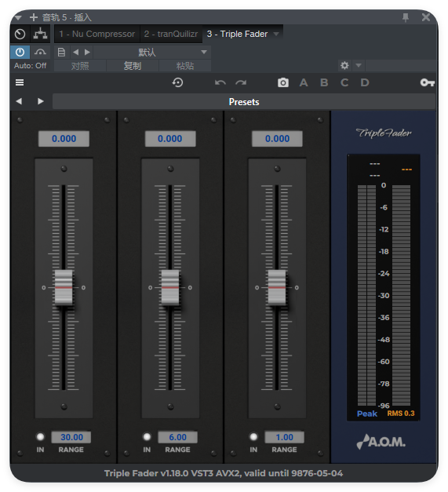Pin the plugin window

(x=406, y=17)
